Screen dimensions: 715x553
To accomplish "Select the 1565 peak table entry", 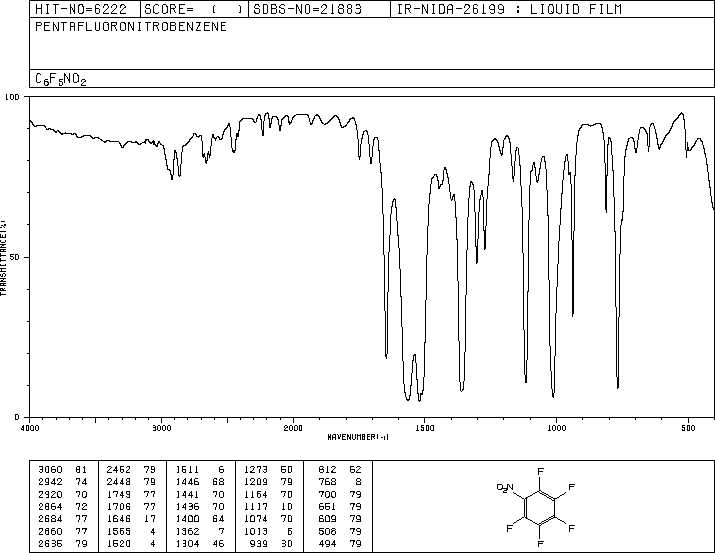I will point(131,531).
